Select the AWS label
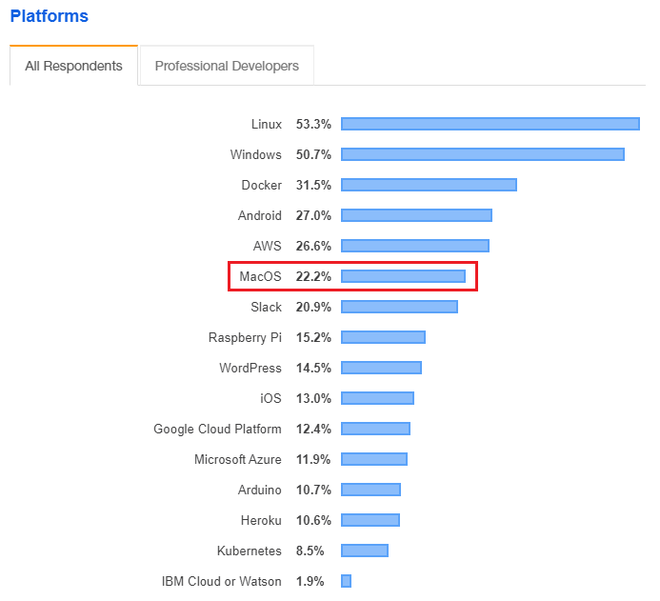 (267, 246)
